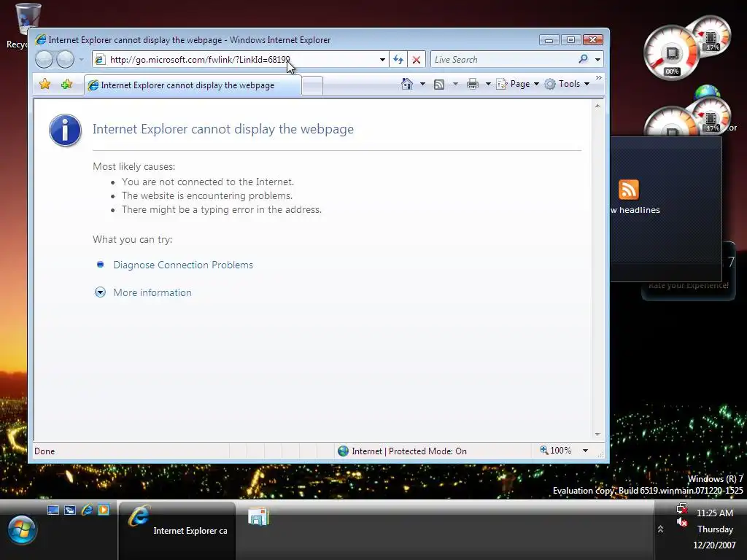
Task: Click the Print toolbar icon
Action: [473, 85]
